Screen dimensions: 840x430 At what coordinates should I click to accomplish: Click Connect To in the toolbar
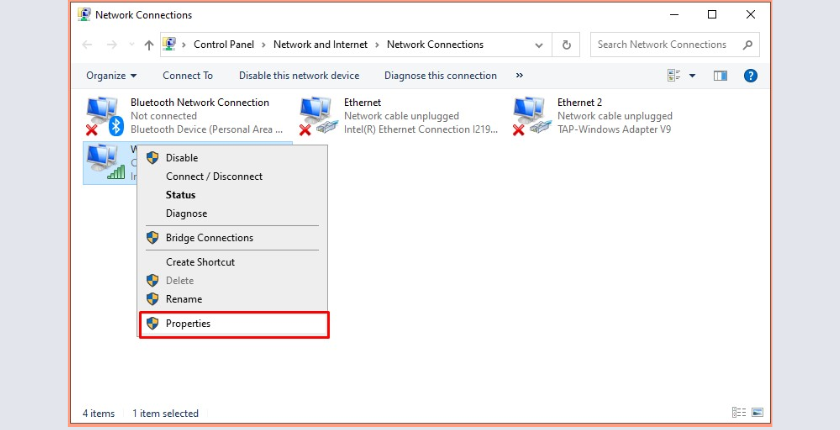point(188,76)
